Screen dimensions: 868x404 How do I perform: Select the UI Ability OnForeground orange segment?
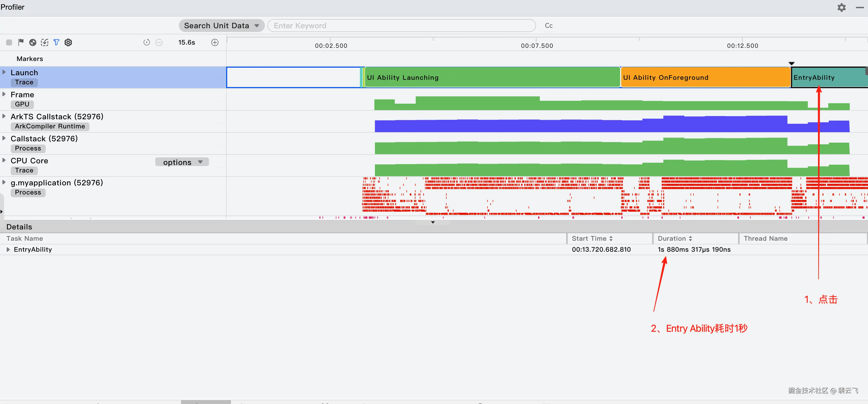(705, 78)
